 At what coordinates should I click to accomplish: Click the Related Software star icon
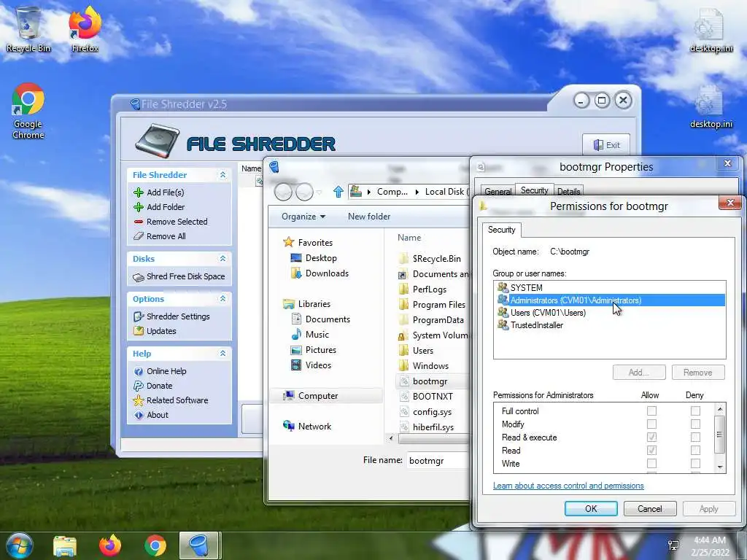tap(139, 400)
